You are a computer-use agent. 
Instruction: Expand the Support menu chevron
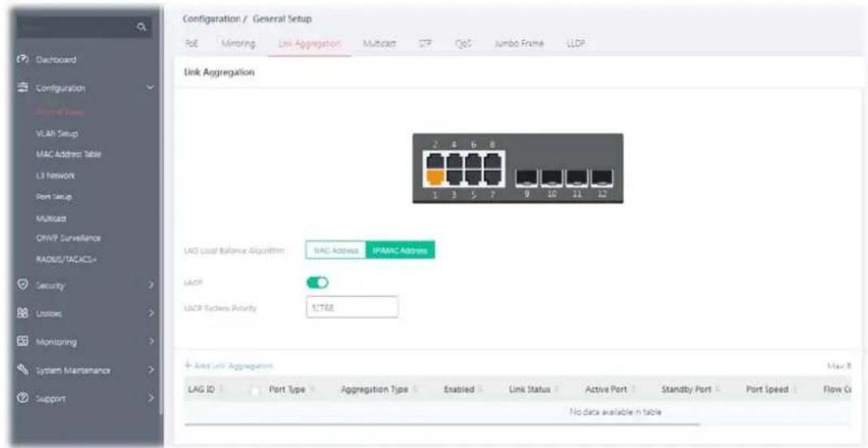(151, 398)
